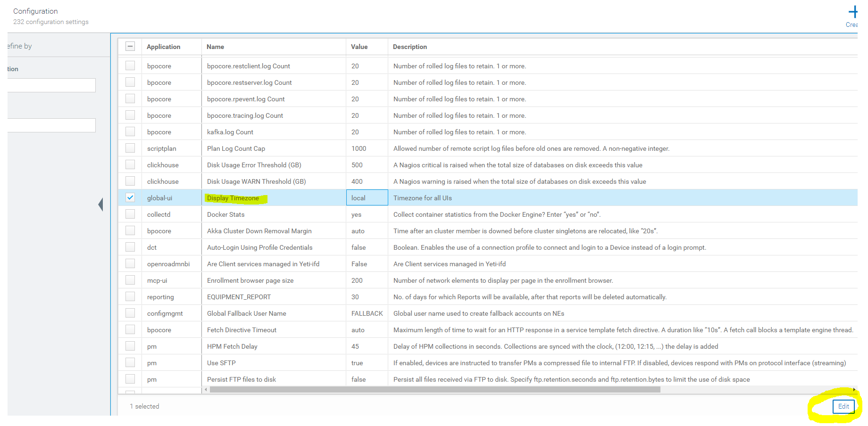Click the Edit button
The image size is (868, 426).
[843, 406]
